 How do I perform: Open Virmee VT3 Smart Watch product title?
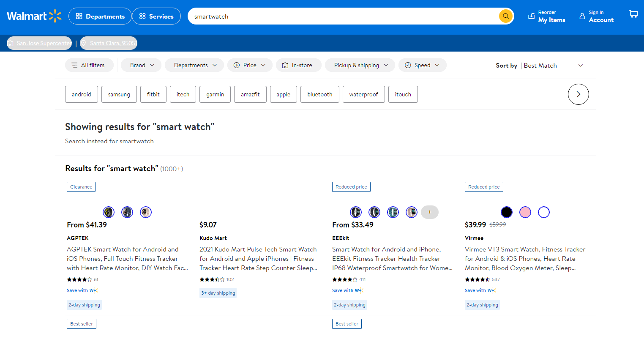click(x=525, y=259)
